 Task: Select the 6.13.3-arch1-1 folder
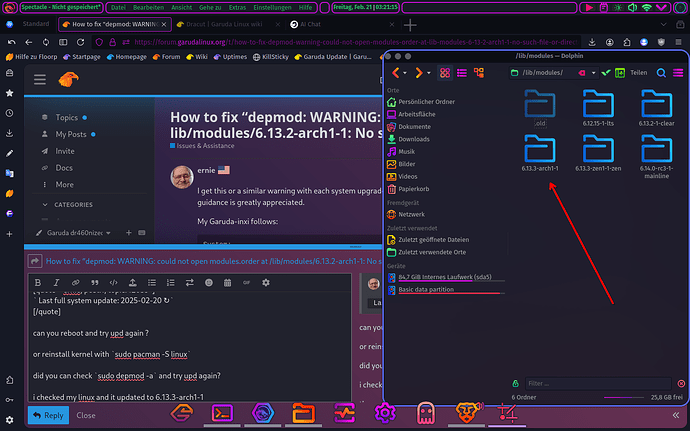pyautogui.click(x=540, y=153)
